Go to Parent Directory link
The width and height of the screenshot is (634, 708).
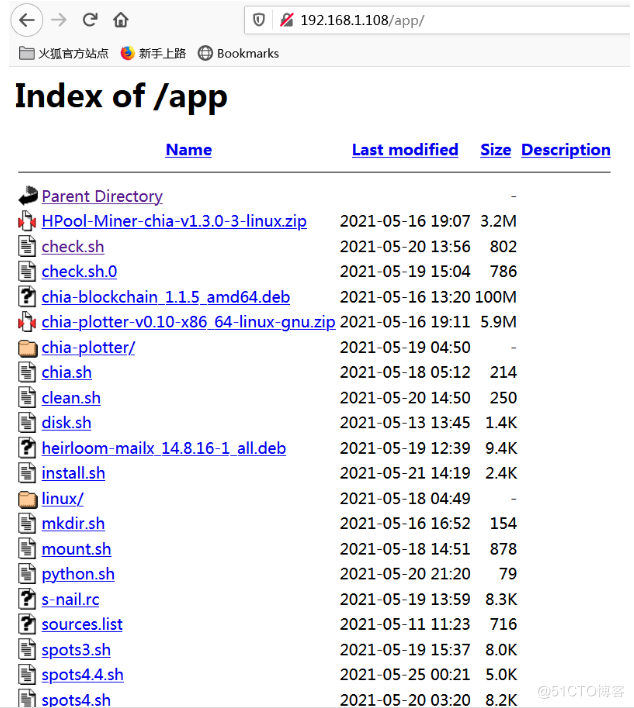pyautogui.click(x=102, y=196)
